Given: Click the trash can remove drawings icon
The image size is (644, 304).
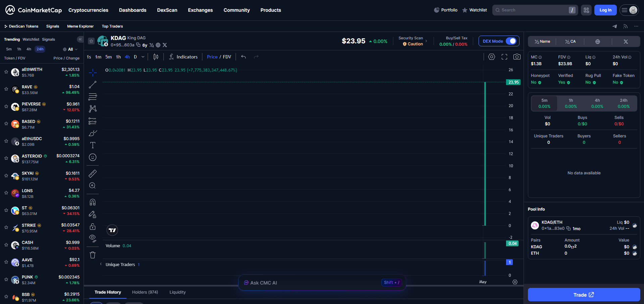Looking at the screenshot, I should pos(93,255).
